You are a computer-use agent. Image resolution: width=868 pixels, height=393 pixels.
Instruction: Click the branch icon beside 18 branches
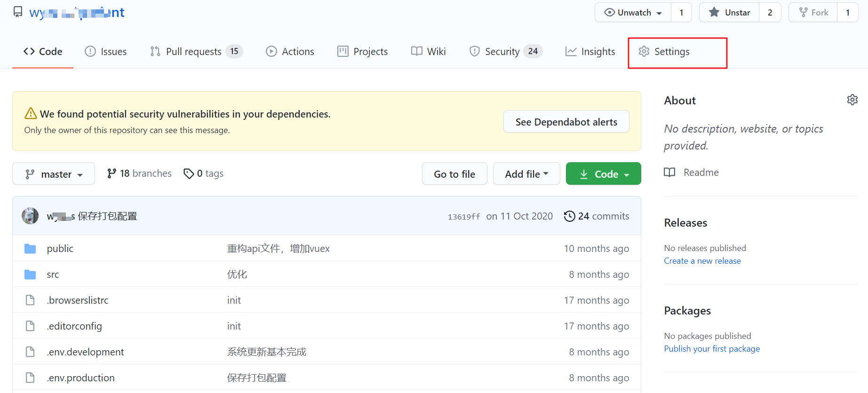point(111,173)
